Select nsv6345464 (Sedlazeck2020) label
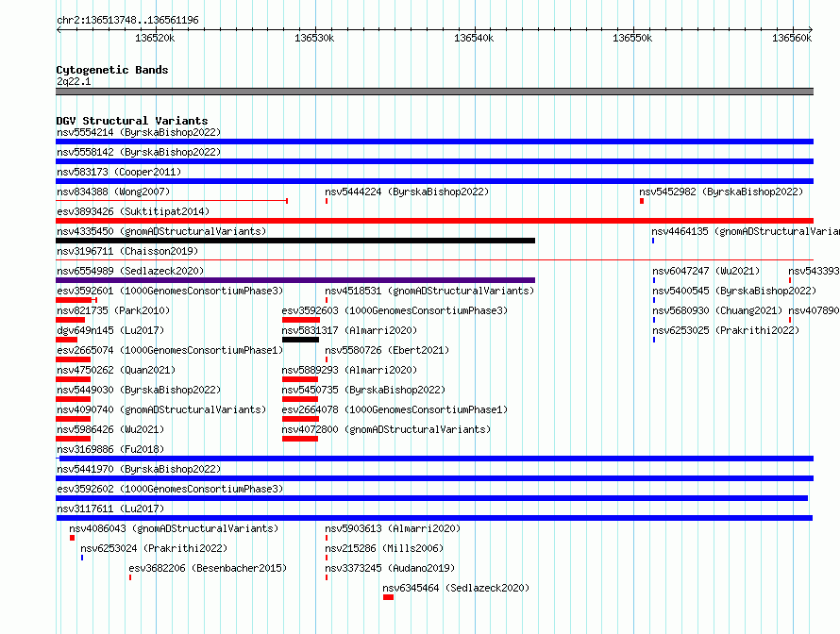The image size is (840, 634). coord(456,588)
